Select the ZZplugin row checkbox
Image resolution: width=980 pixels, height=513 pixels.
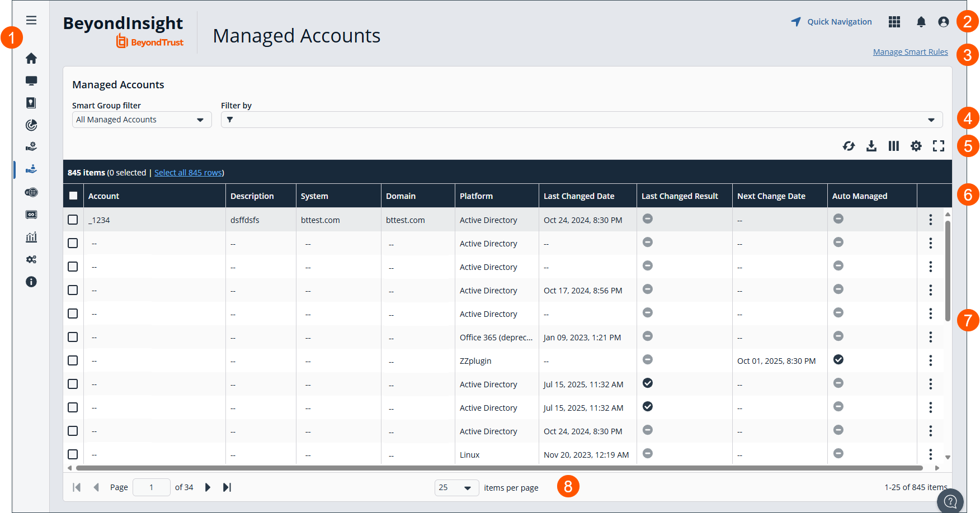coord(73,360)
